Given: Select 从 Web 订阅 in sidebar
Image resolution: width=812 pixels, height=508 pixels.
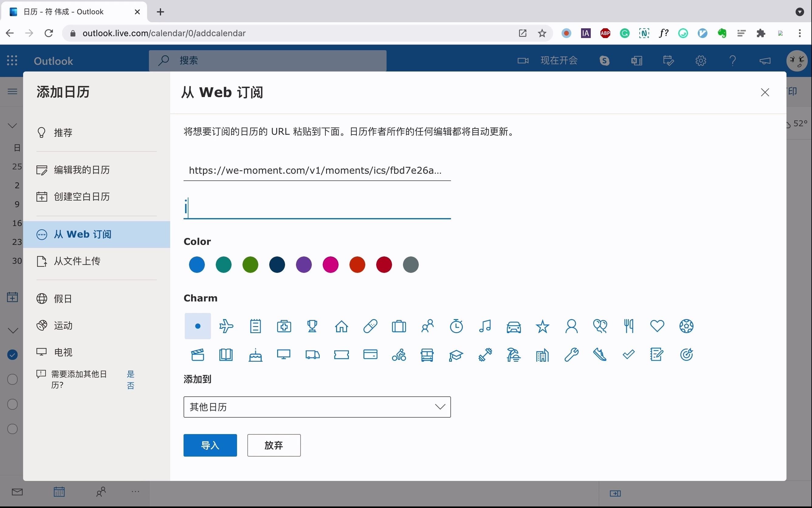Looking at the screenshot, I should [x=97, y=234].
